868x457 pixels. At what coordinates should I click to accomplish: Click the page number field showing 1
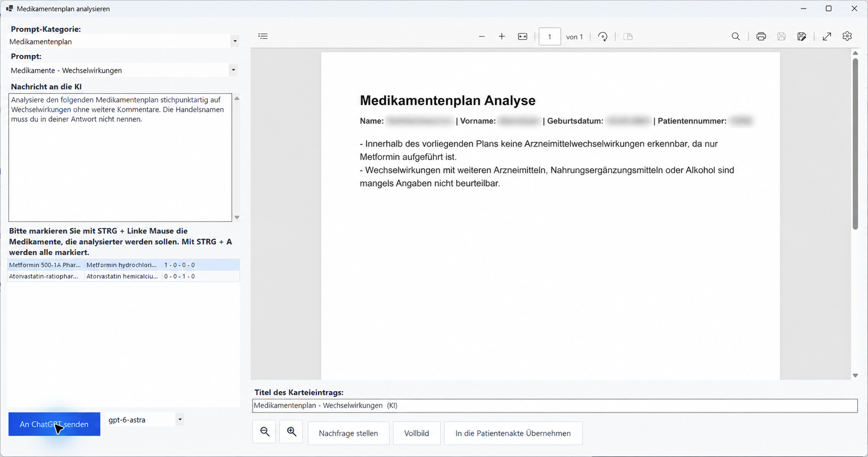click(550, 37)
